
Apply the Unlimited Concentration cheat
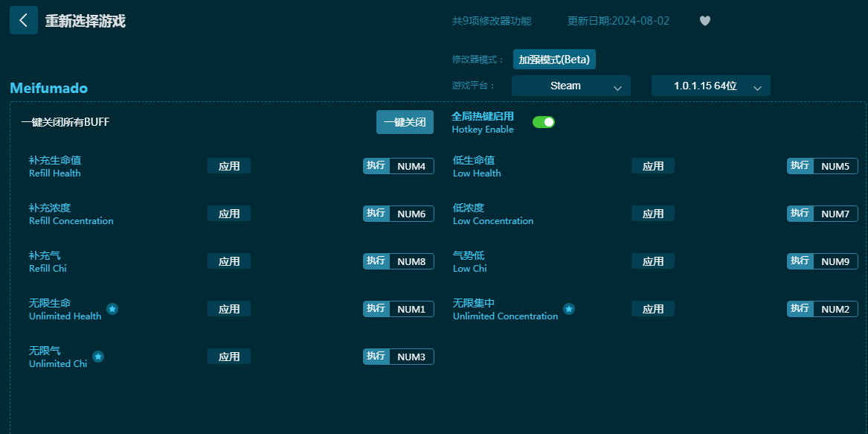pyautogui.click(x=653, y=309)
